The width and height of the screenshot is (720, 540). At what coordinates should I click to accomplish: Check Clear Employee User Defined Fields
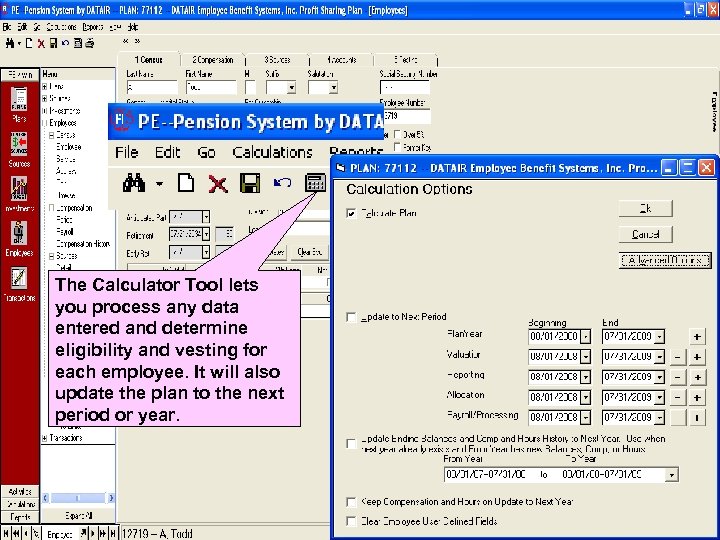click(351, 522)
